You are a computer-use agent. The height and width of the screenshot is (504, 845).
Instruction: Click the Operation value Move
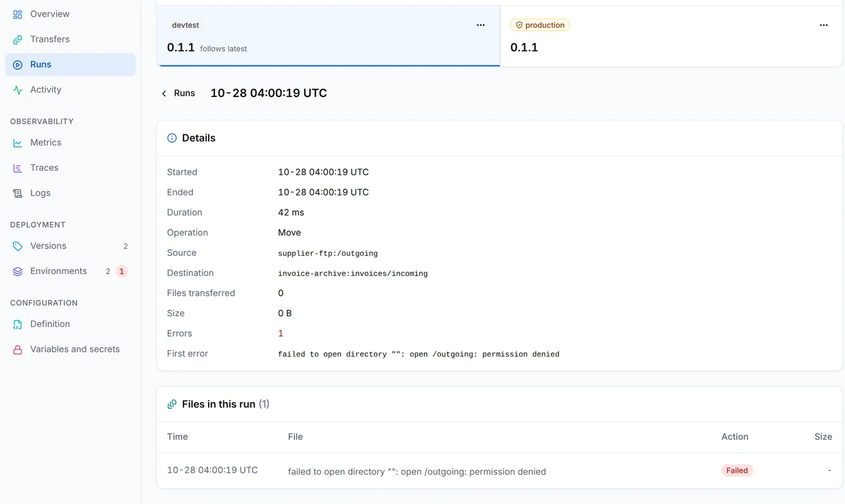coord(289,232)
